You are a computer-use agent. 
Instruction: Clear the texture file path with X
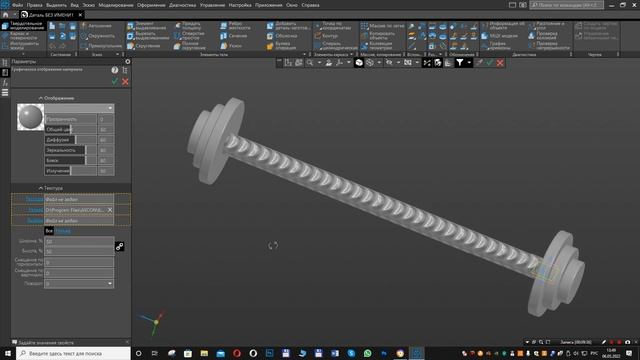[110, 210]
